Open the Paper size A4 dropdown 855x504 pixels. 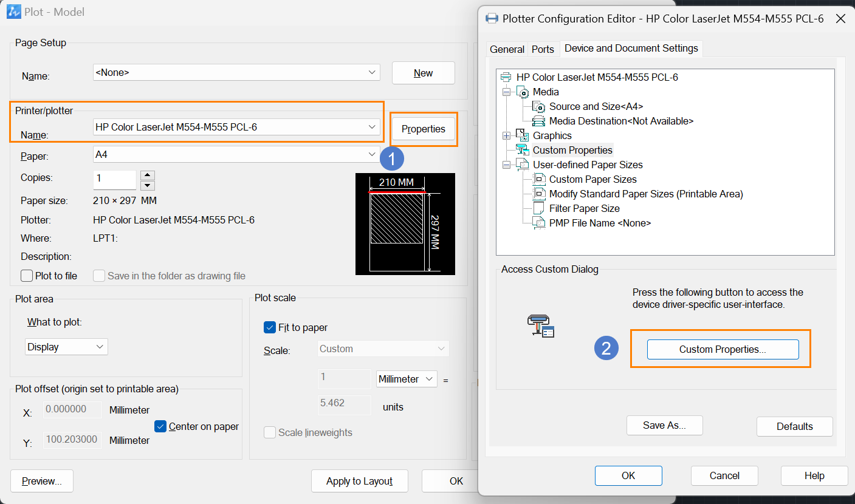click(x=236, y=154)
